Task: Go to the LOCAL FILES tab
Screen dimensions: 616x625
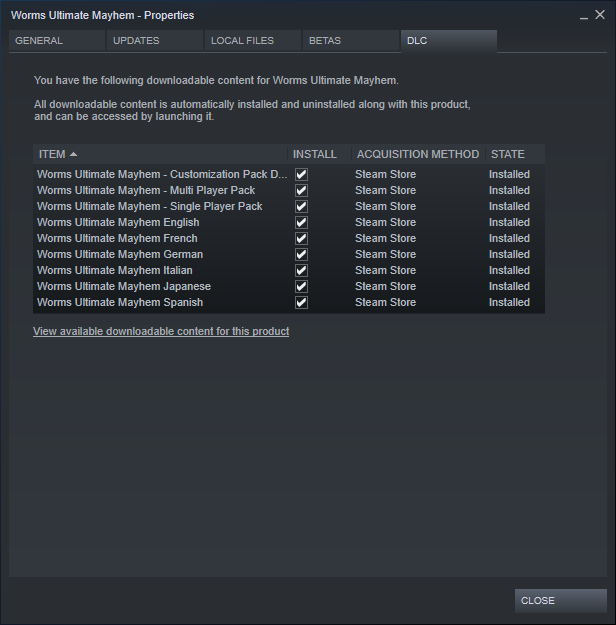Action: [x=253, y=41]
